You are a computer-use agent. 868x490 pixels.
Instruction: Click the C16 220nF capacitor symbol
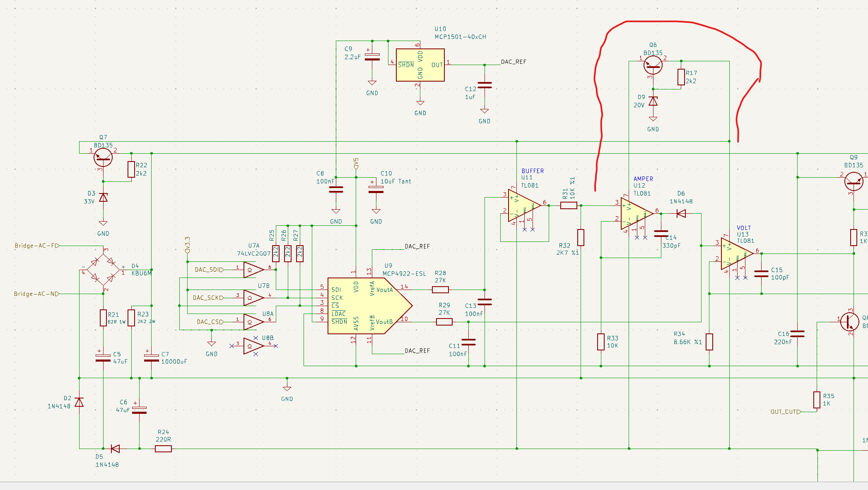[798, 334]
